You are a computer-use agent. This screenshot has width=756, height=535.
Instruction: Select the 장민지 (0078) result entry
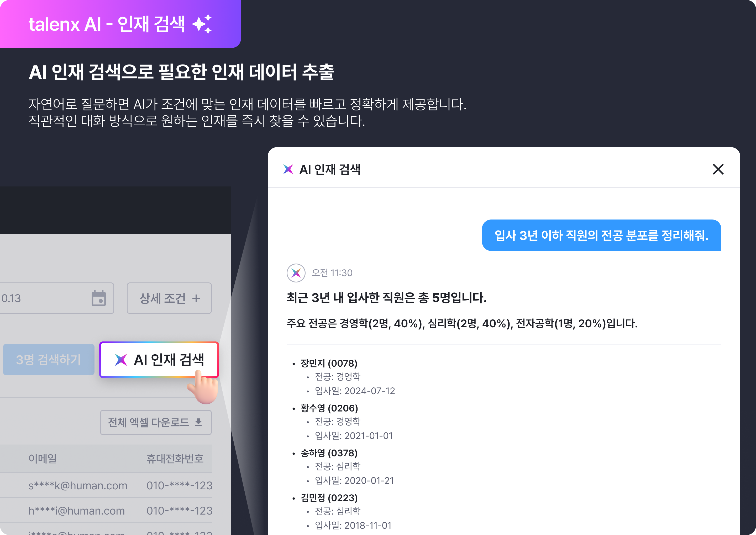pyautogui.click(x=329, y=363)
